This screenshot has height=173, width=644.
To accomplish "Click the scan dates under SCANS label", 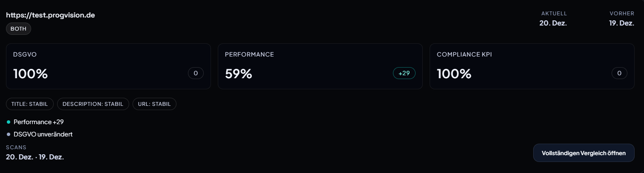I will 35,157.
